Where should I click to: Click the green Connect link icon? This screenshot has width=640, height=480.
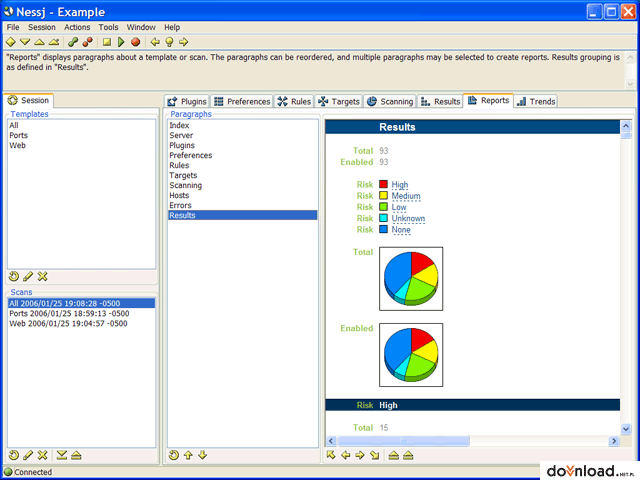click(73, 42)
